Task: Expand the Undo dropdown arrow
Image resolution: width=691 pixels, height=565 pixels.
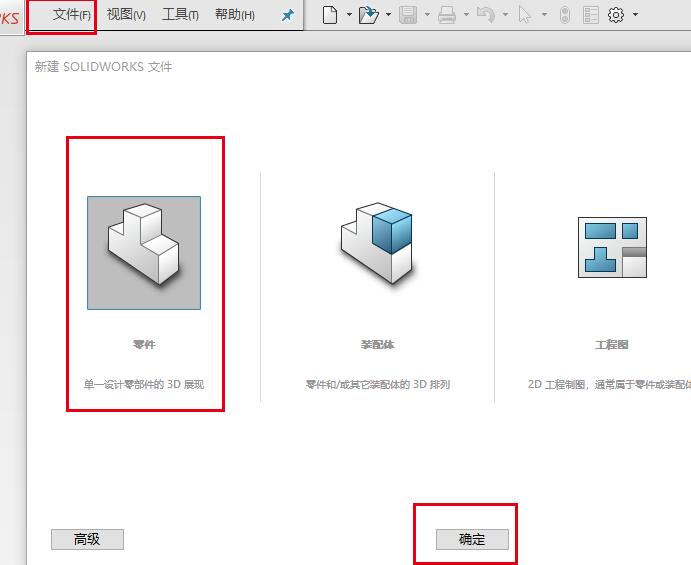Action: tap(505, 15)
